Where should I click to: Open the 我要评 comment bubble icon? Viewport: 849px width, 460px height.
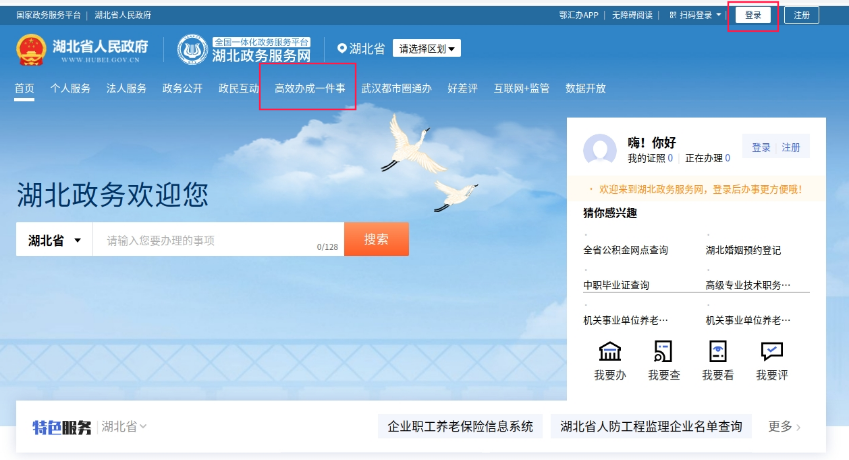[x=772, y=351]
